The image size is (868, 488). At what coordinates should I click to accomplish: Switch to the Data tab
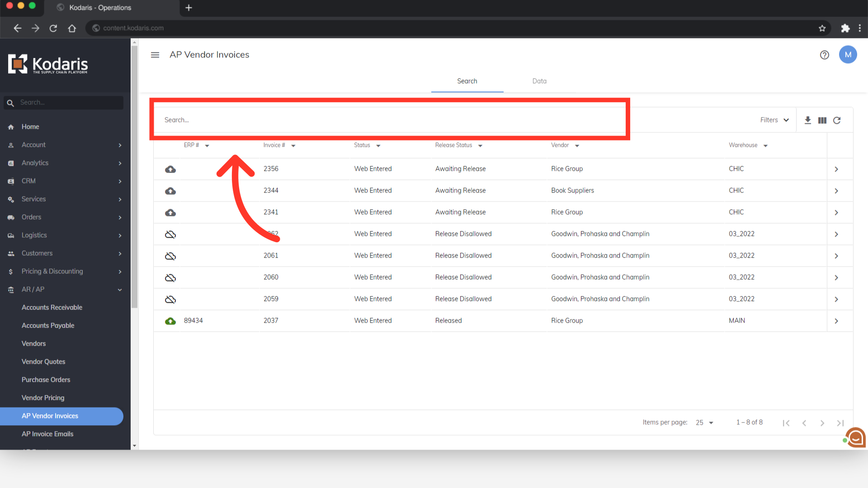coord(539,81)
